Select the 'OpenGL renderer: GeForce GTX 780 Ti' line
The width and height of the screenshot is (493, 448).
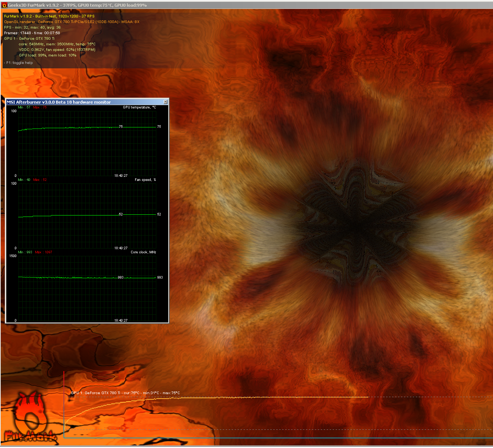point(72,22)
